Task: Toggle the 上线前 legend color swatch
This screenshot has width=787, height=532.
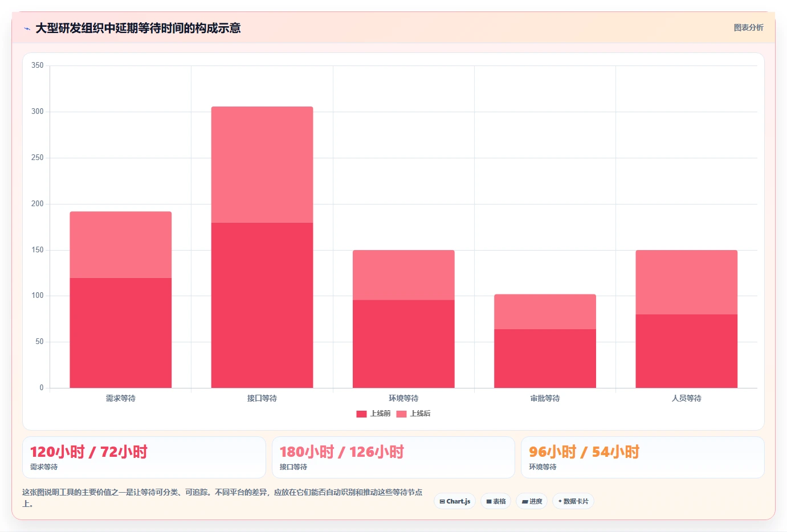Action: (361, 414)
